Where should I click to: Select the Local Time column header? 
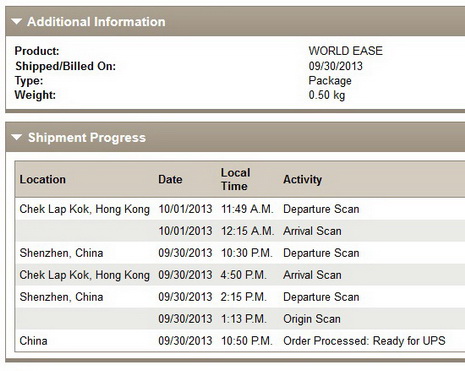tap(235, 179)
